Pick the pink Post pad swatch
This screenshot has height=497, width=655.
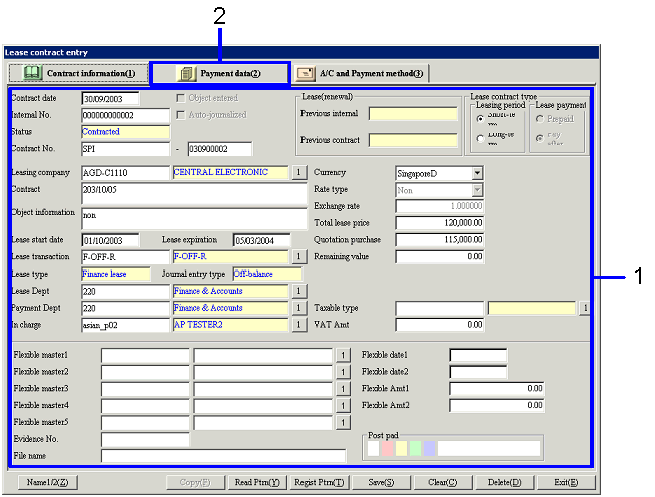[x=388, y=449]
